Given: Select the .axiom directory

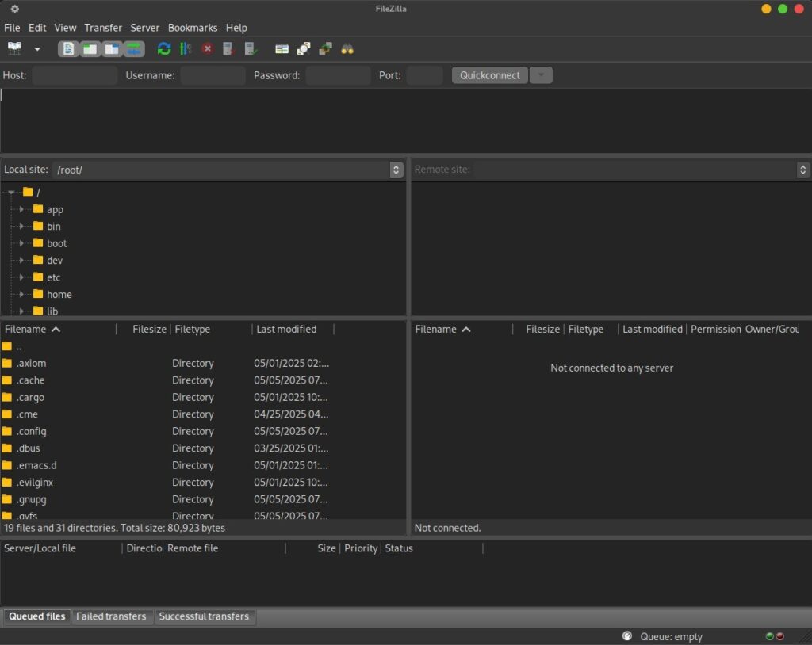Looking at the screenshot, I should coord(31,364).
